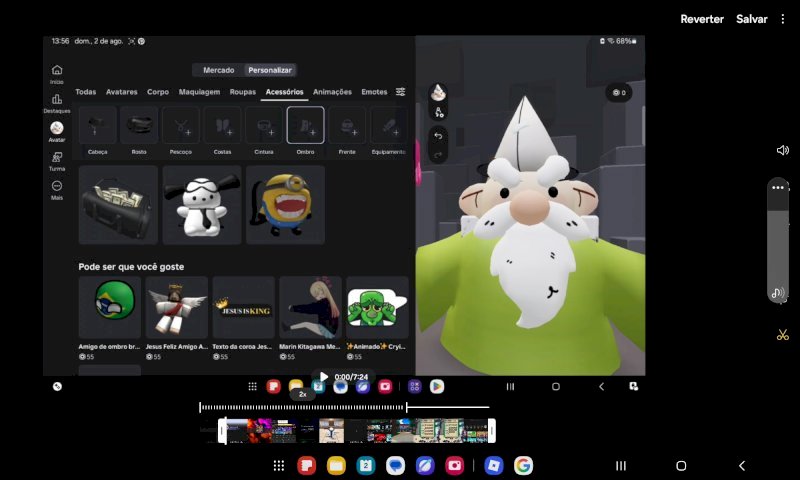Open the yellow My Files folder in the bottom taskbar
The height and width of the screenshot is (480, 800).
coord(336,465)
